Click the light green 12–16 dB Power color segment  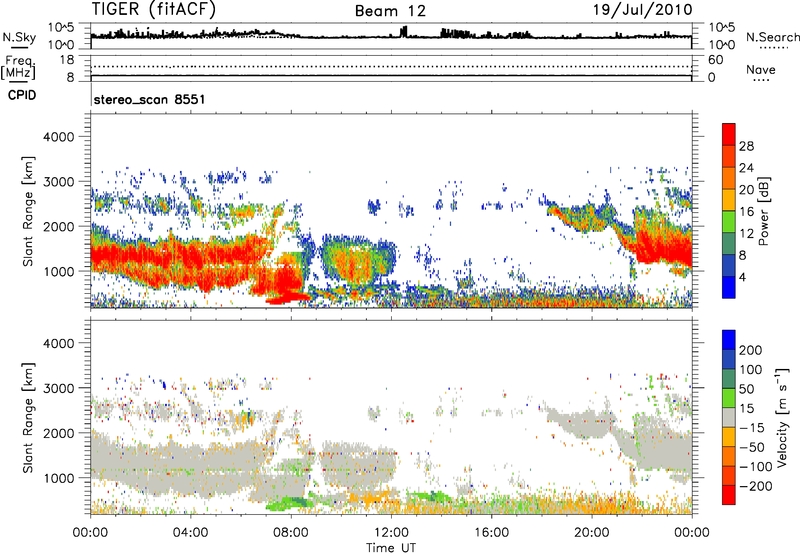click(729, 221)
